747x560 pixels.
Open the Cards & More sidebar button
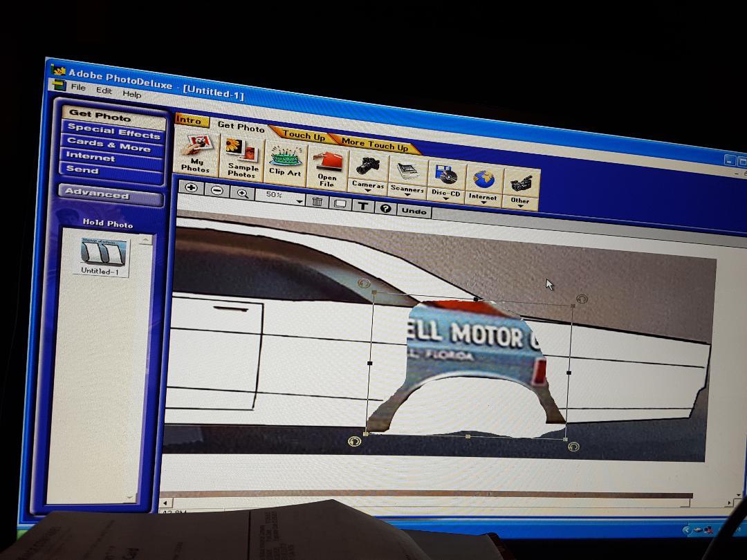(x=113, y=144)
